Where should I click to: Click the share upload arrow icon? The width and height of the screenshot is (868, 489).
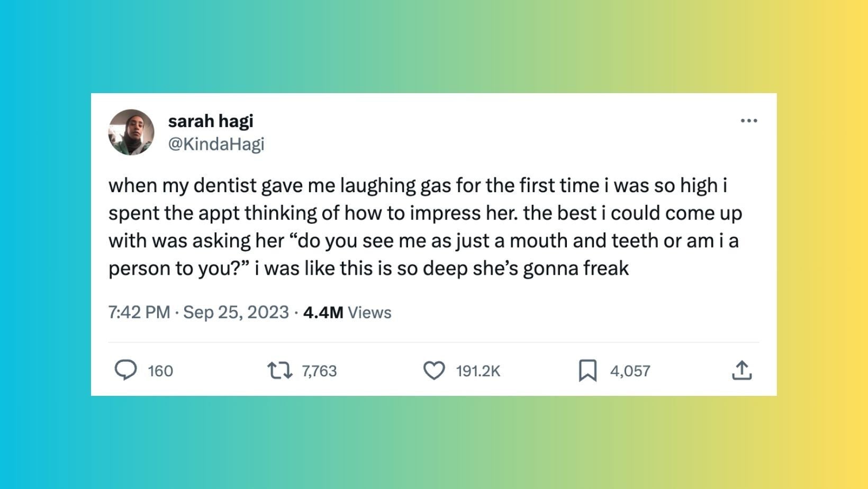[x=742, y=370]
